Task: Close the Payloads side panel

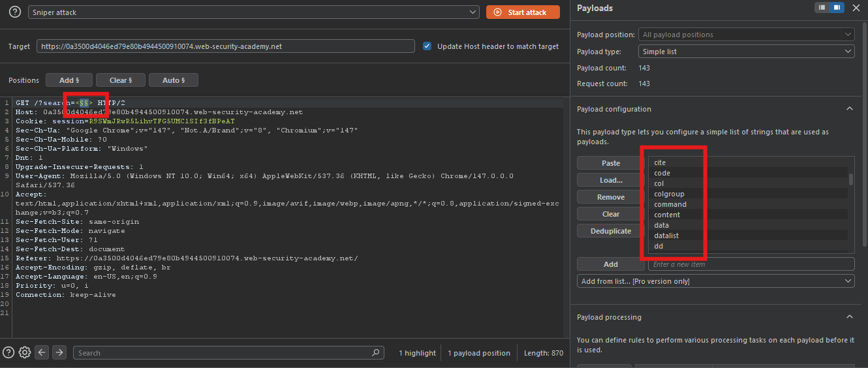Action: tap(856, 8)
